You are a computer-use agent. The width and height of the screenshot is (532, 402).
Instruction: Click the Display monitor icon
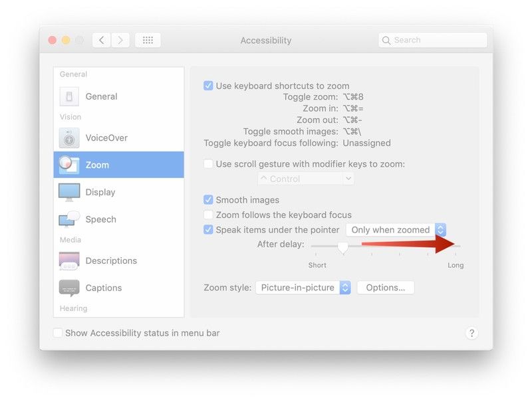click(69, 192)
